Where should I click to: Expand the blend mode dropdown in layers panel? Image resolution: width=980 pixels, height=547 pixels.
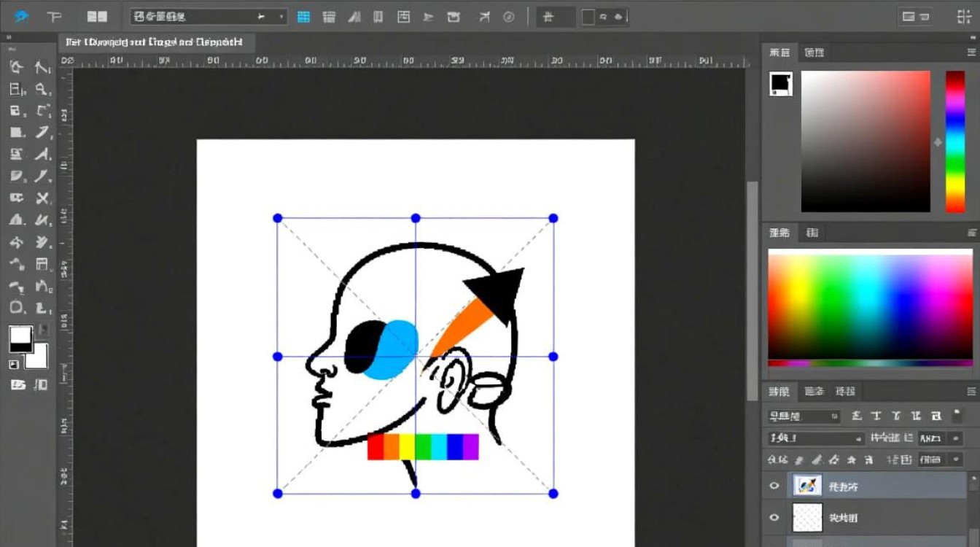(x=816, y=438)
